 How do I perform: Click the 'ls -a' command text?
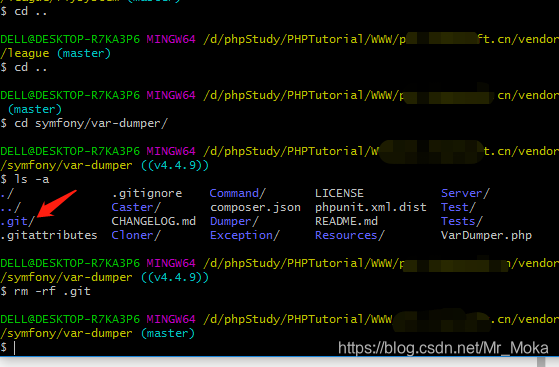click(x=32, y=179)
